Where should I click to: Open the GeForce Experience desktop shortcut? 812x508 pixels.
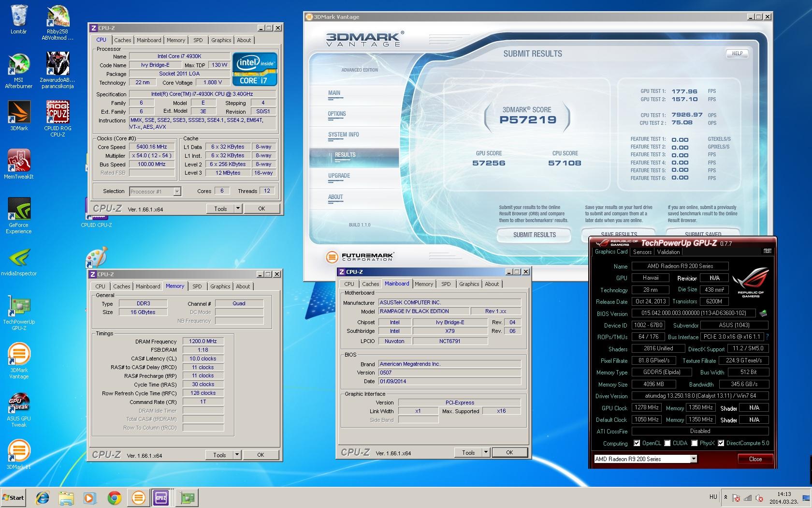[19, 216]
